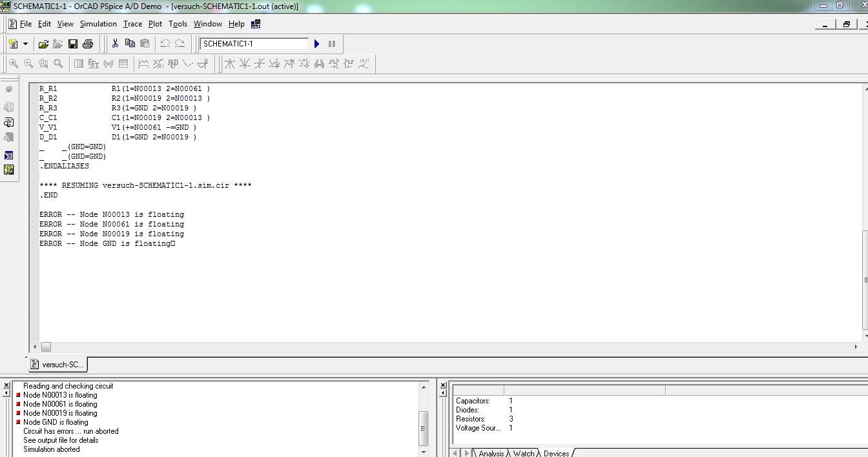Image resolution: width=868 pixels, height=457 pixels.
Task: Click the Add Trace icon
Action: pyautogui.click(x=143, y=64)
